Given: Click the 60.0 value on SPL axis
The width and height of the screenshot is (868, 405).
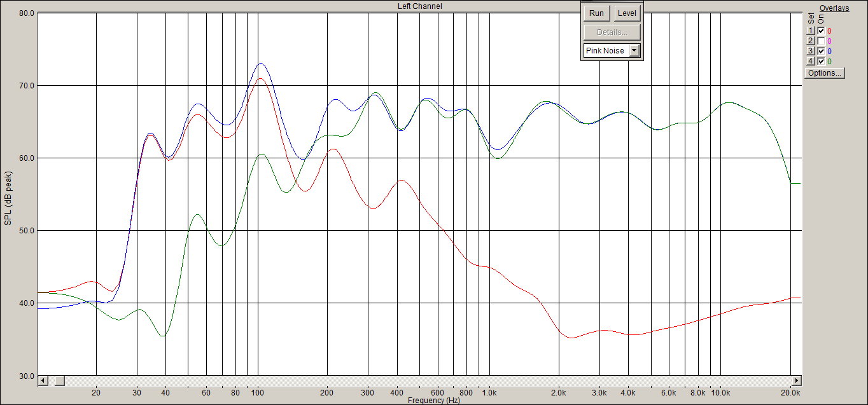Looking at the screenshot, I should click(27, 158).
